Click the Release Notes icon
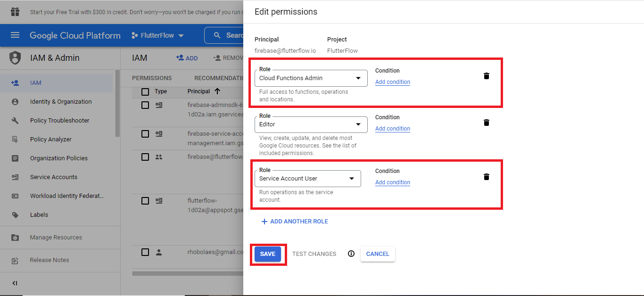Viewport: 644px width, 296px height. pos(15,260)
